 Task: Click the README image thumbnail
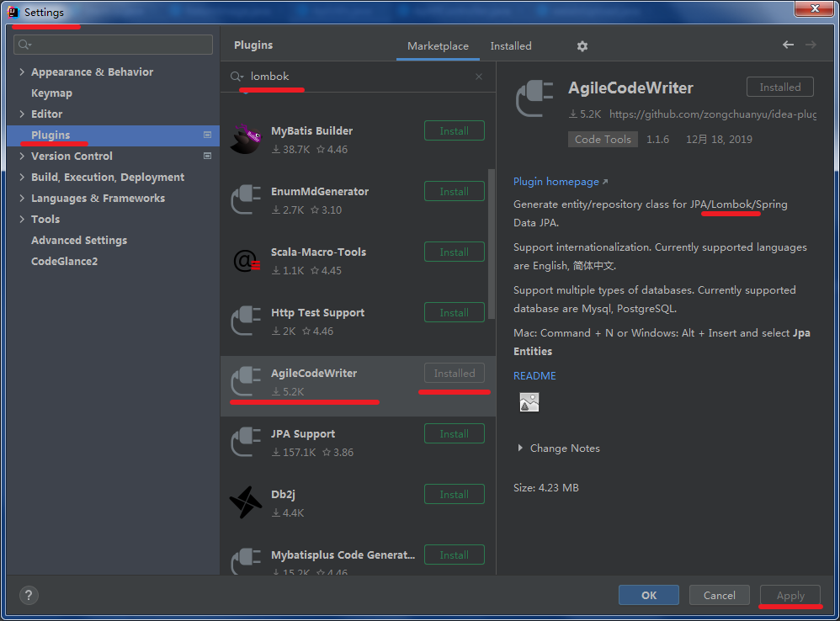[x=529, y=402]
